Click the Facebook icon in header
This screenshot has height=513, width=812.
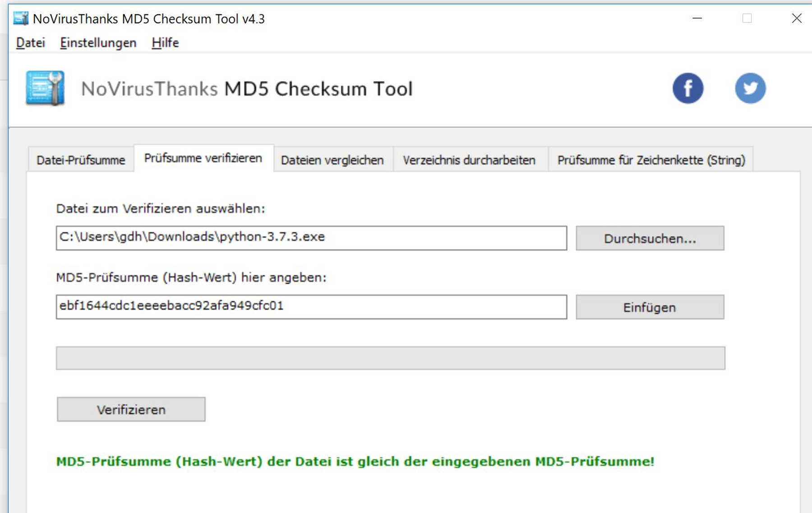point(687,88)
